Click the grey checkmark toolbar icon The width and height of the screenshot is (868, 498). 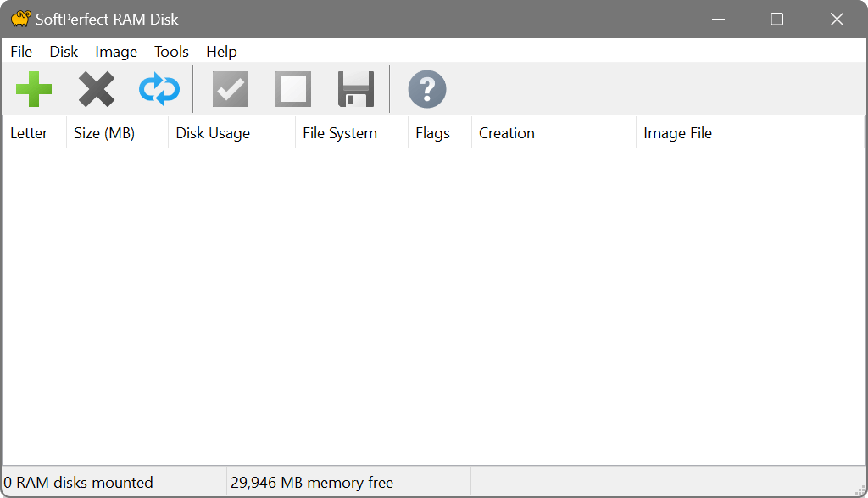tap(231, 88)
